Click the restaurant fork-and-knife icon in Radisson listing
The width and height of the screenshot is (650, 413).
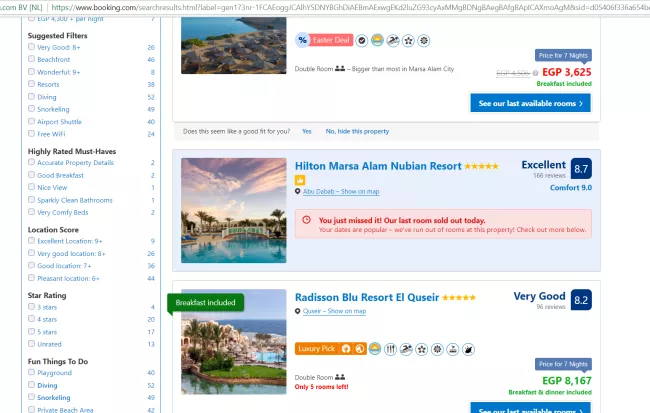(390, 349)
